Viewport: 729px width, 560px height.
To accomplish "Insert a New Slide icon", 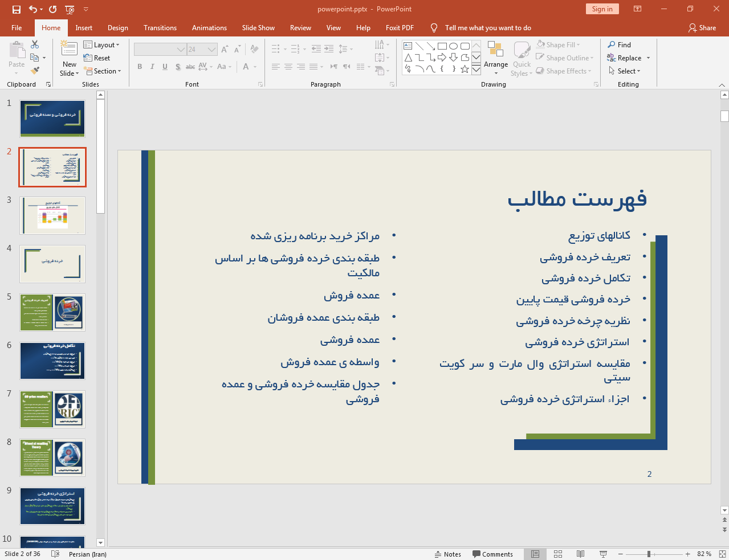I will (x=69, y=50).
